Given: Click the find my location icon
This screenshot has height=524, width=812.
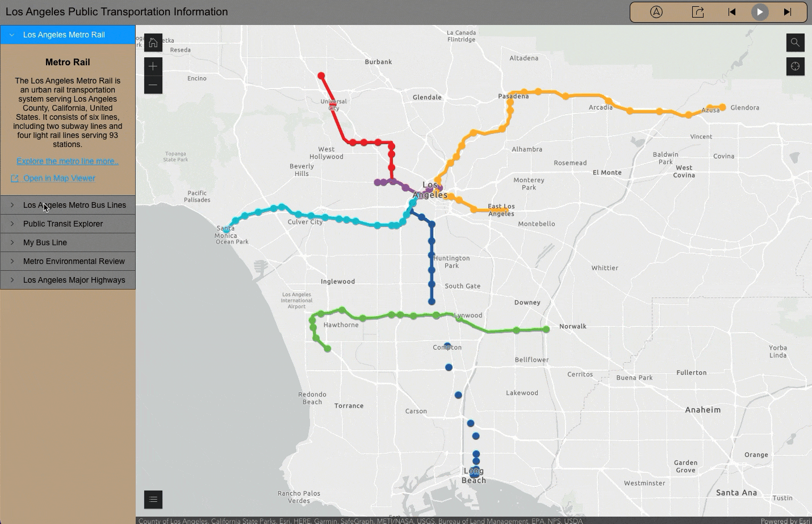Looking at the screenshot, I should point(795,66).
